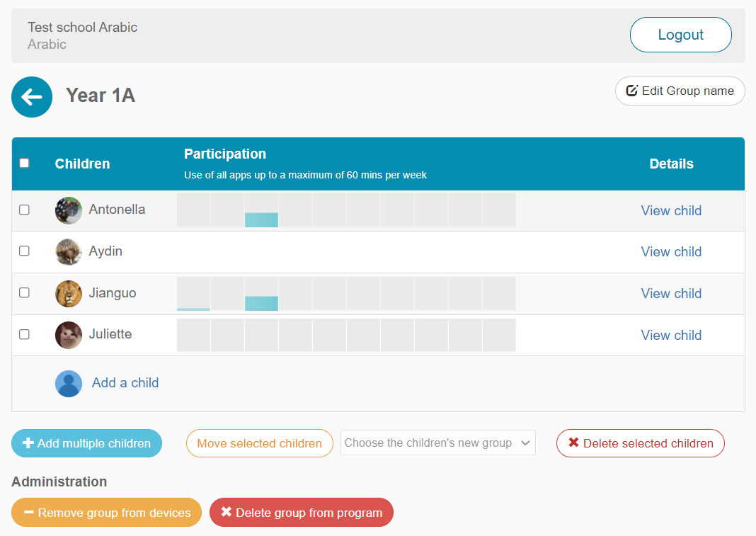Click Jianguo's lion avatar
The height and width of the screenshot is (536, 756).
coord(69,293)
